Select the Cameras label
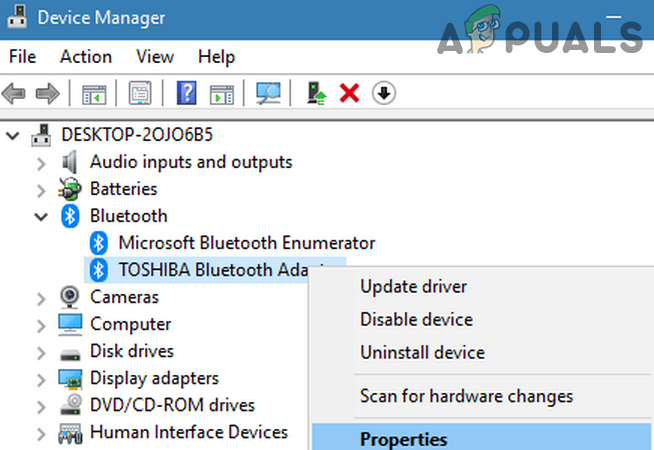The width and height of the screenshot is (654, 450). pos(124,297)
